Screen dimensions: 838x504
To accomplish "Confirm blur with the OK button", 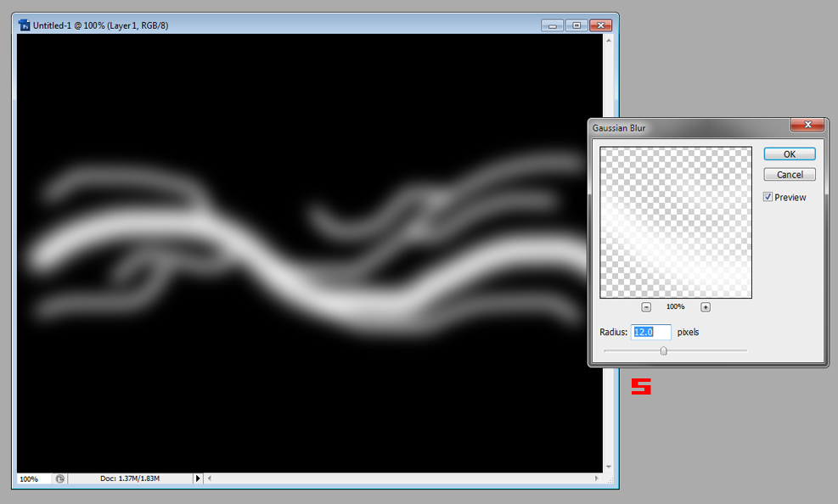I will tap(790, 154).
